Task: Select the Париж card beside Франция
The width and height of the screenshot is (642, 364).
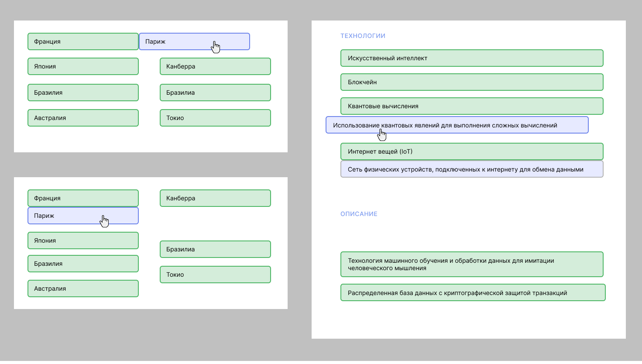Action: 194,41
